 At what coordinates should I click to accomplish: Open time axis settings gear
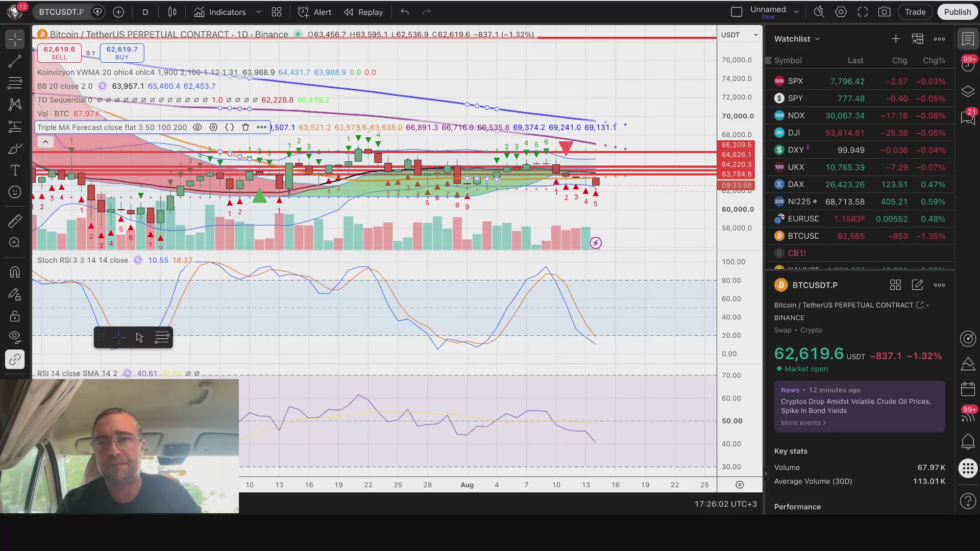click(740, 485)
